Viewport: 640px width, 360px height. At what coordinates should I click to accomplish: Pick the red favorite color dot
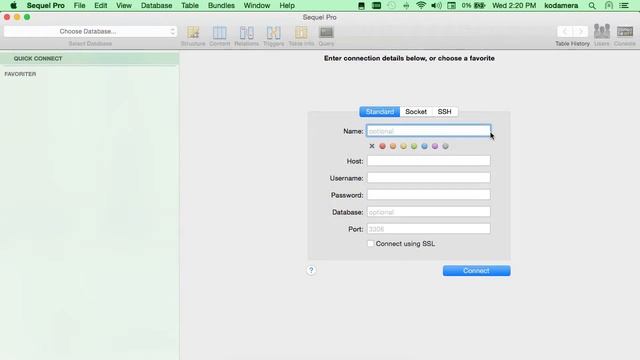(x=382, y=146)
